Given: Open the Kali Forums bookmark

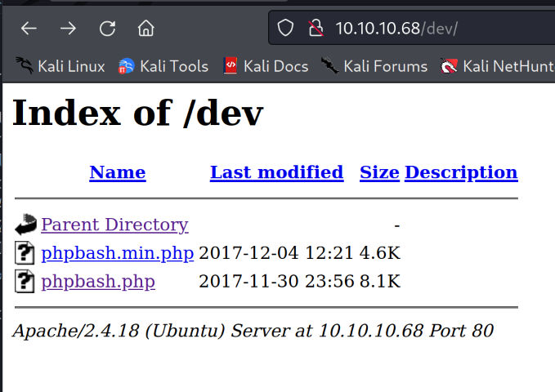Looking at the screenshot, I should pyautogui.click(x=374, y=66).
